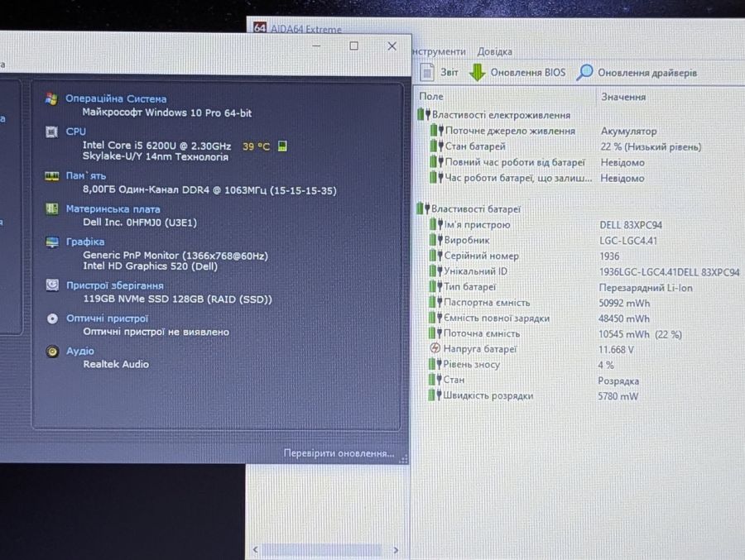Open the Оптичні пристрої section link
Screen dimensions: 745x560
(107, 318)
